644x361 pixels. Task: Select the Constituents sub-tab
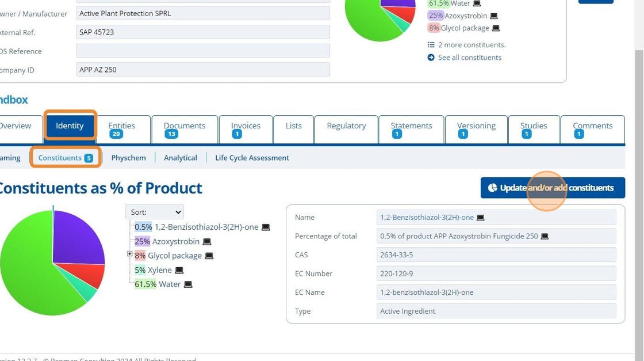point(66,158)
